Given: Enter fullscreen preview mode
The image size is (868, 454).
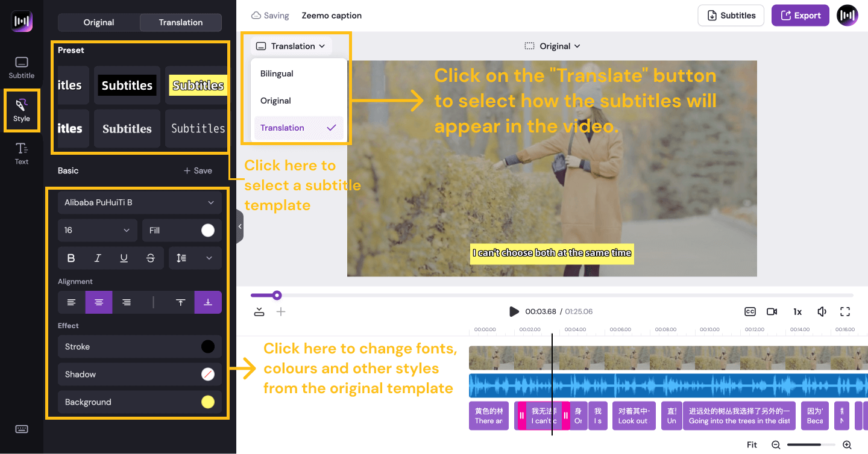Looking at the screenshot, I should [x=845, y=311].
